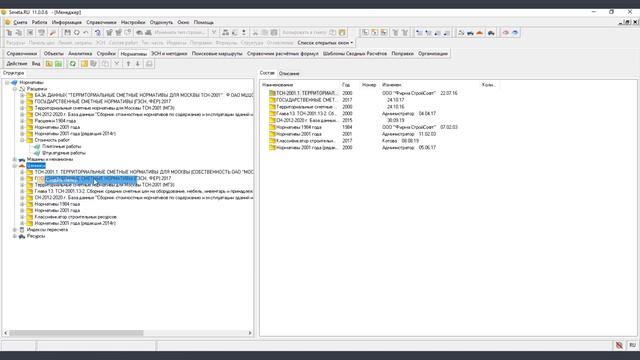Click the circular arrow icon next to save
This screenshot has width=640, height=360.
point(77,33)
